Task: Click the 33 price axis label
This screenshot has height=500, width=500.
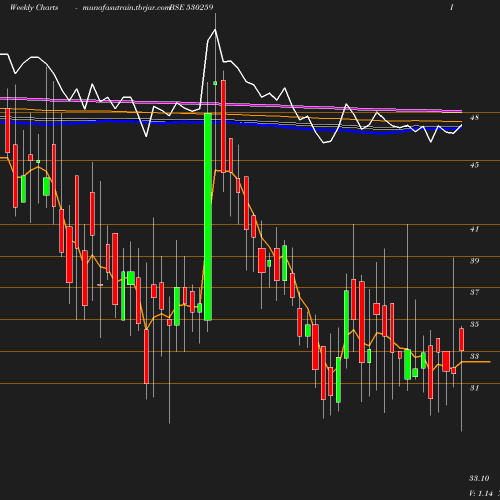Action: (474, 356)
